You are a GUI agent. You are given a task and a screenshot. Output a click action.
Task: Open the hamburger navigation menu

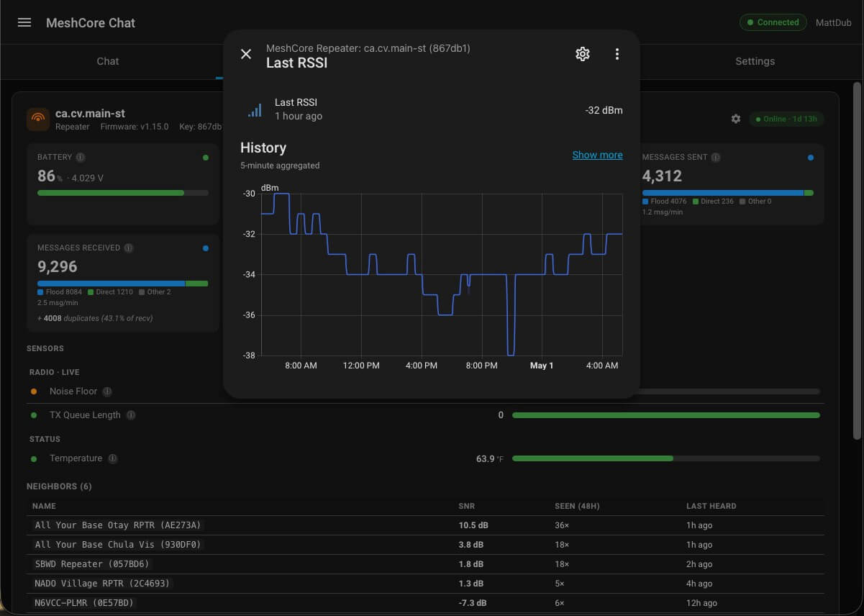point(24,22)
